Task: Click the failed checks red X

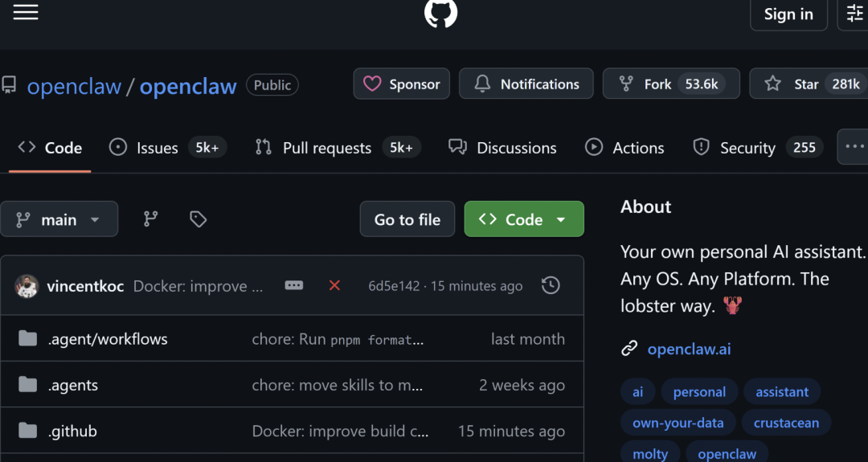Action: click(x=335, y=285)
